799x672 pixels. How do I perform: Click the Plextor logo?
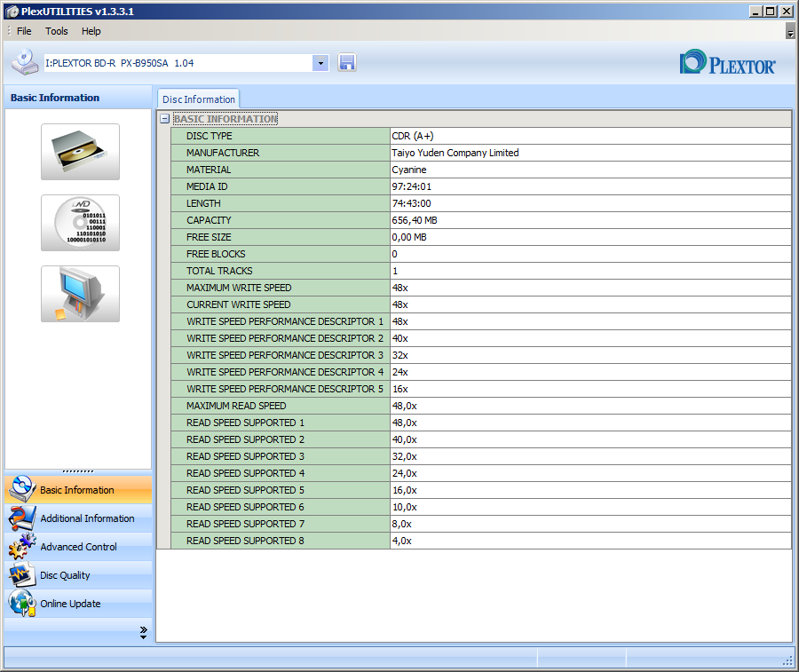(x=728, y=62)
